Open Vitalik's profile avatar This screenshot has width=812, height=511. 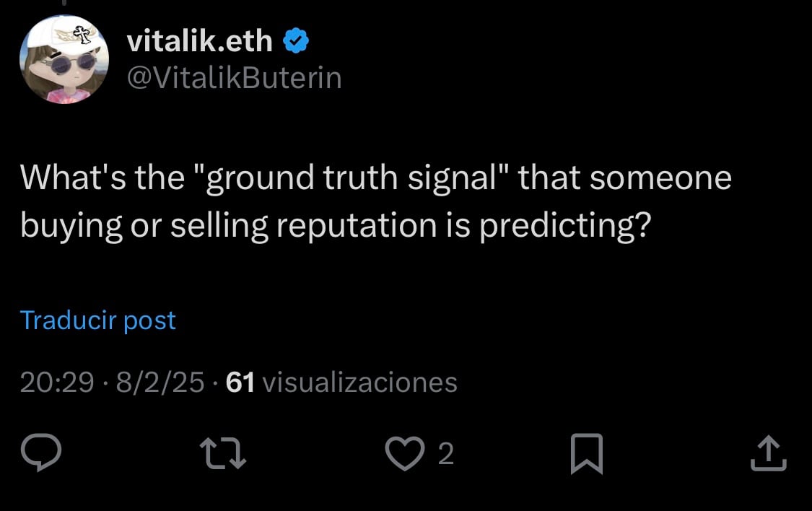pos(64,58)
